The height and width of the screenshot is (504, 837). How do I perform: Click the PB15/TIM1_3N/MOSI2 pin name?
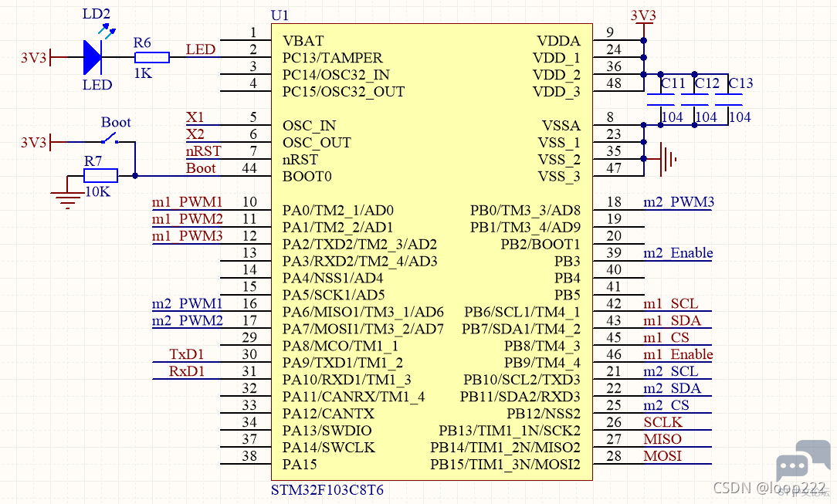pyautogui.click(x=505, y=465)
